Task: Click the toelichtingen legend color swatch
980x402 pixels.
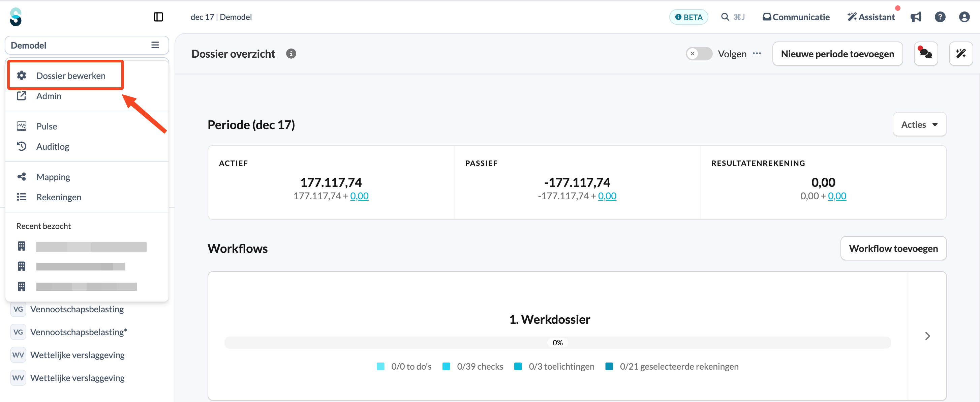Action: point(518,366)
